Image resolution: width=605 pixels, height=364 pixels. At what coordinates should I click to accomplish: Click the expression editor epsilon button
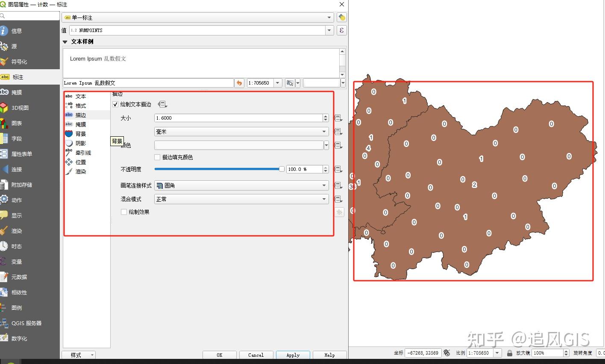(x=341, y=30)
